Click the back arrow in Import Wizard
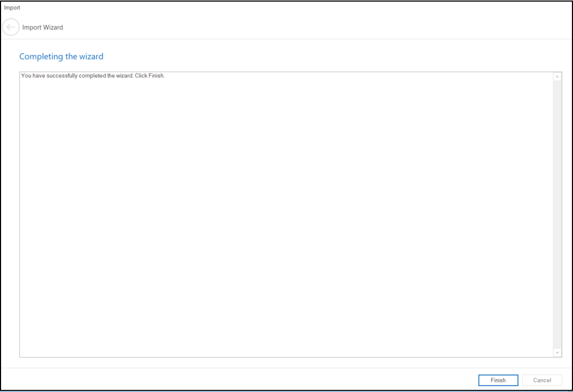The image size is (573, 392). coord(11,27)
